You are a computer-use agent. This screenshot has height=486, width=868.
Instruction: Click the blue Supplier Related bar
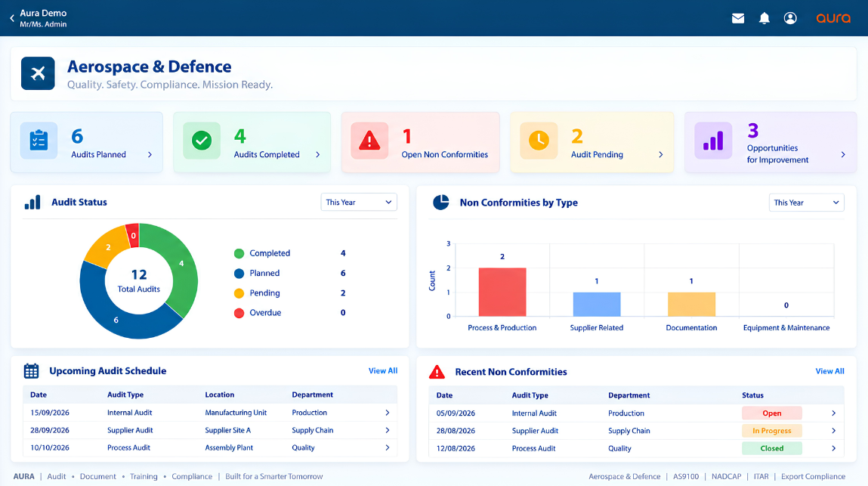(597, 305)
